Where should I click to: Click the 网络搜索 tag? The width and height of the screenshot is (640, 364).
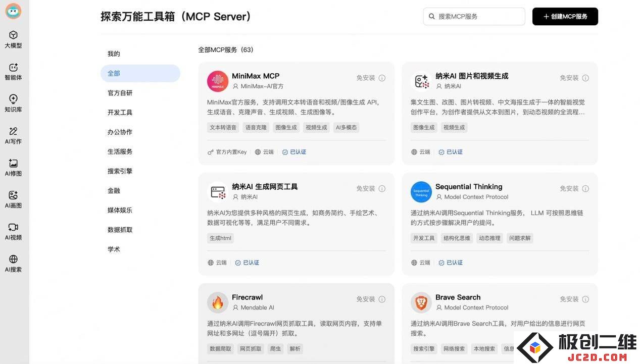(x=454, y=349)
